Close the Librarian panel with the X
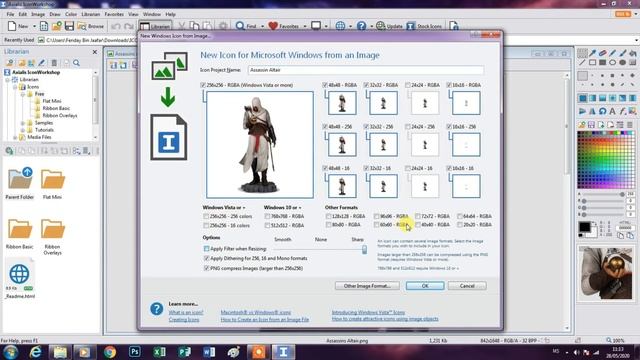 95,52
